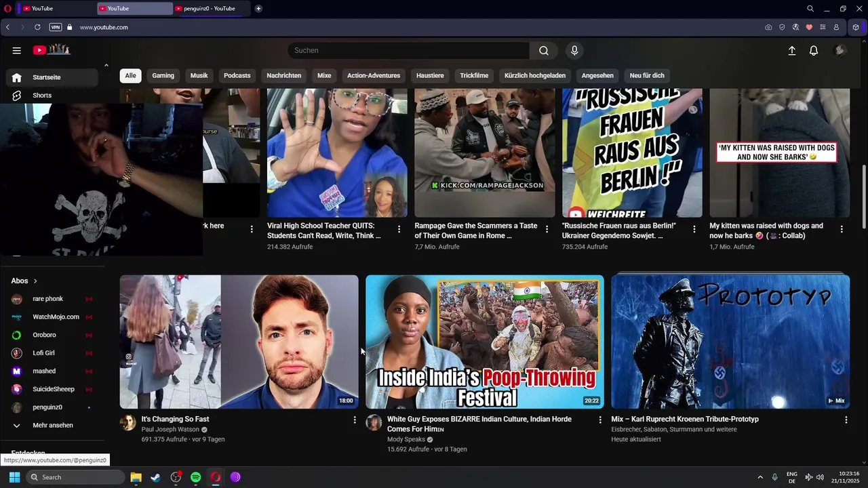Open the Opera profile icon
The image size is (868, 488).
coord(836,27)
